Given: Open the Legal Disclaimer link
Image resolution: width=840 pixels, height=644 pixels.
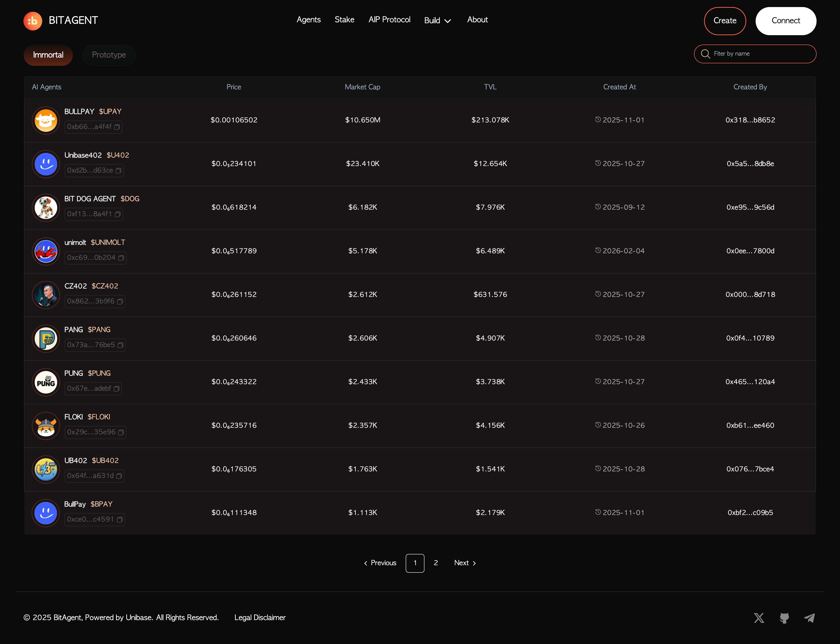Looking at the screenshot, I should (260, 617).
